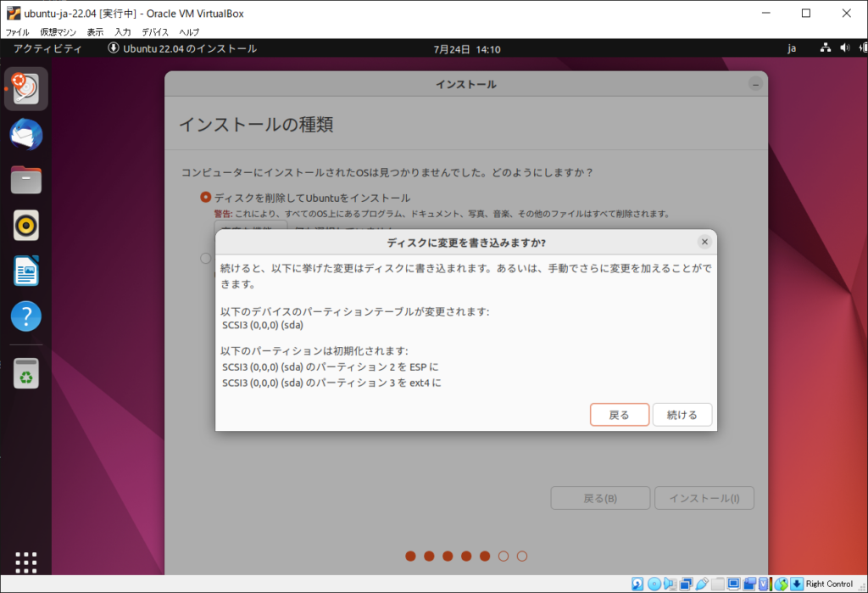The height and width of the screenshot is (593, 868).
Task: Click the VirtualBox hard disk status icon
Action: (637, 584)
